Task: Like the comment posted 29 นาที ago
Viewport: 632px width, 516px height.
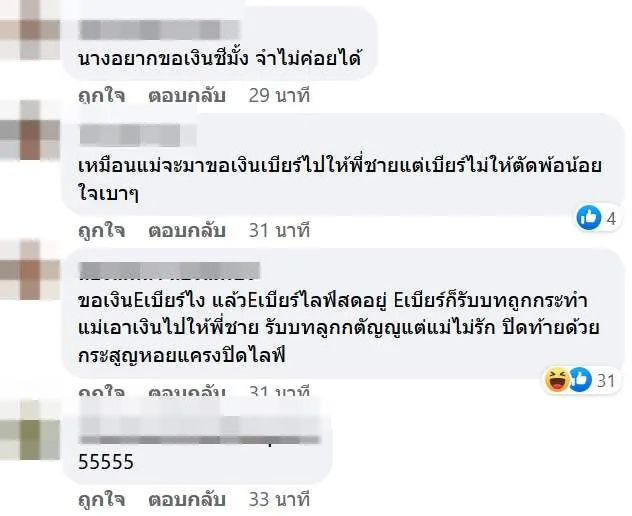Action: coord(102,96)
